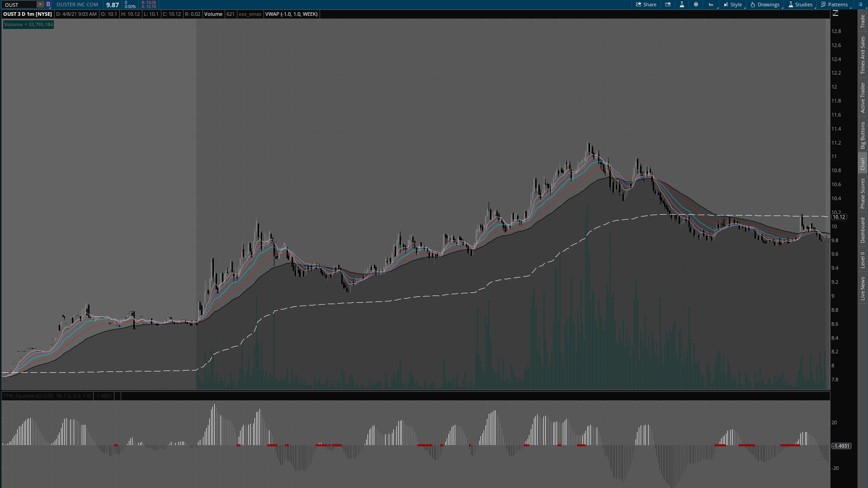This screenshot has width=868, height=488.
Task: Open chart settings gear icon
Action: coord(696,5)
